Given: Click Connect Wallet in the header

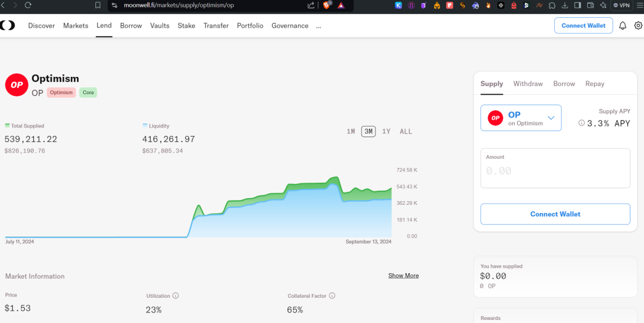Looking at the screenshot, I should [583, 25].
